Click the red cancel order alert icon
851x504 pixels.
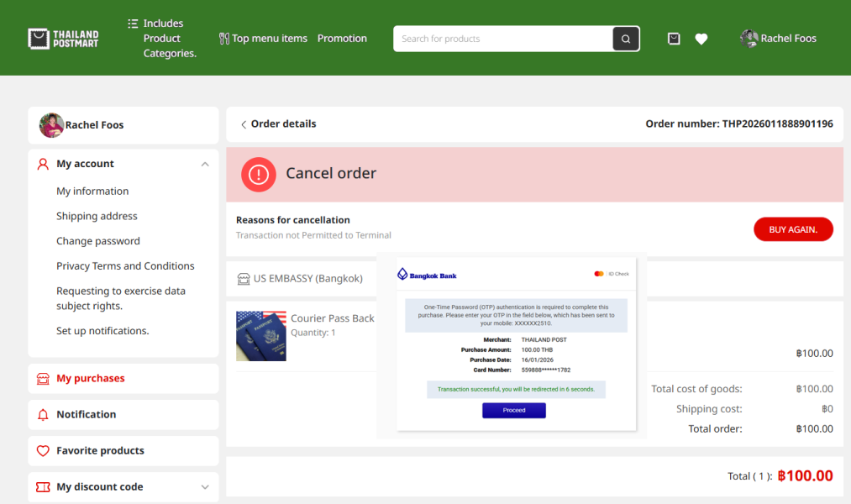259,174
